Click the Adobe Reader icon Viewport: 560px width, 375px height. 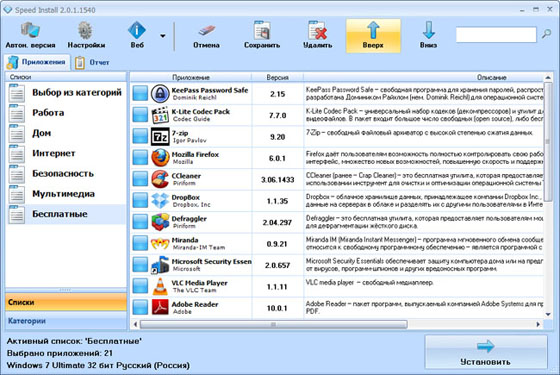tap(160, 308)
